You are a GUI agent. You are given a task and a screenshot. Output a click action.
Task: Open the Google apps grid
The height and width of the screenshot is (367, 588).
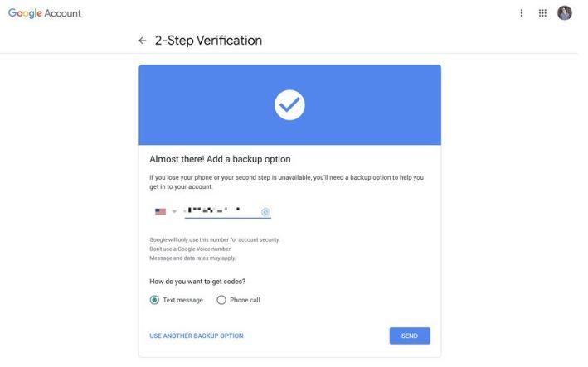click(x=542, y=13)
